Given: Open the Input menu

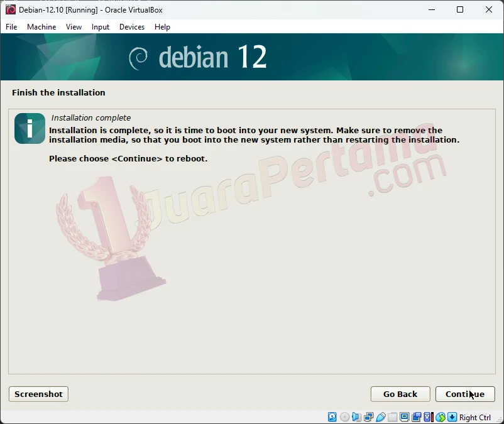Looking at the screenshot, I should click(100, 27).
